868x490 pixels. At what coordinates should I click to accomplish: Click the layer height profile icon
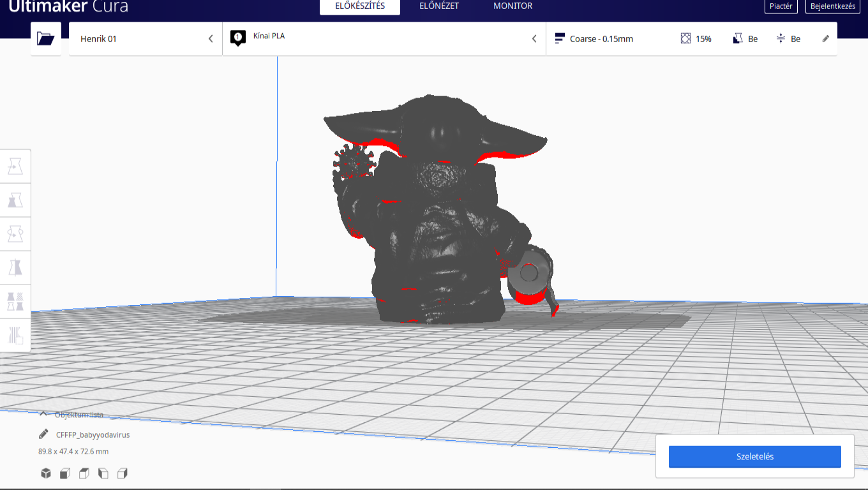click(560, 38)
